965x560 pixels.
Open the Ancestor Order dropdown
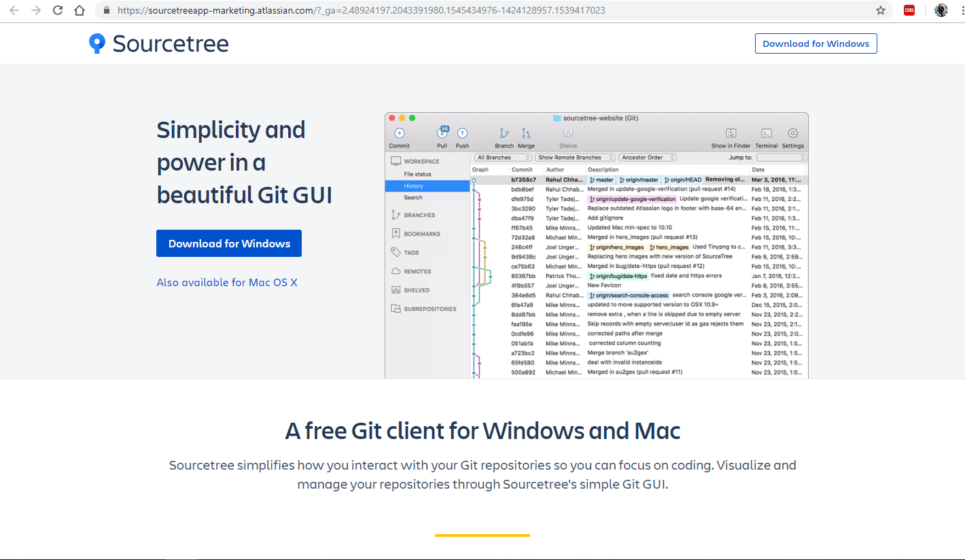(648, 157)
